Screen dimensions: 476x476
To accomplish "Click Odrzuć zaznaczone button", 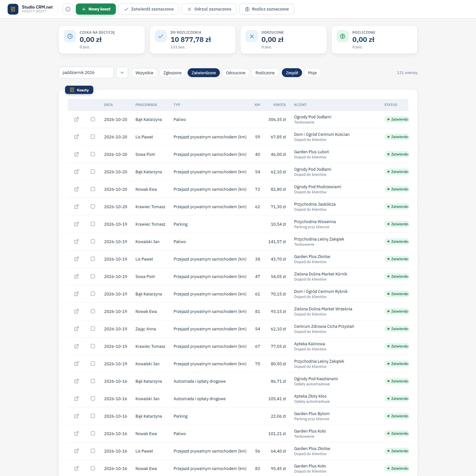I will pos(209,9).
